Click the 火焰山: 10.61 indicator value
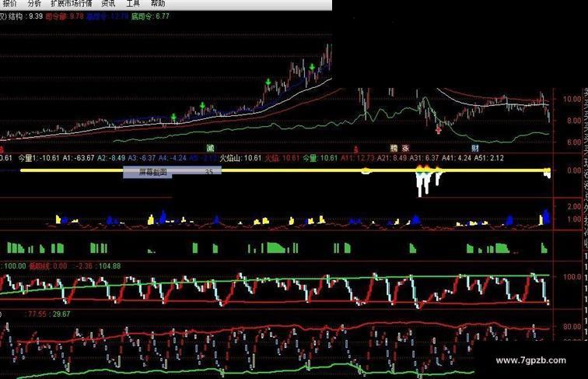This screenshot has height=379, width=588. pyautogui.click(x=240, y=158)
